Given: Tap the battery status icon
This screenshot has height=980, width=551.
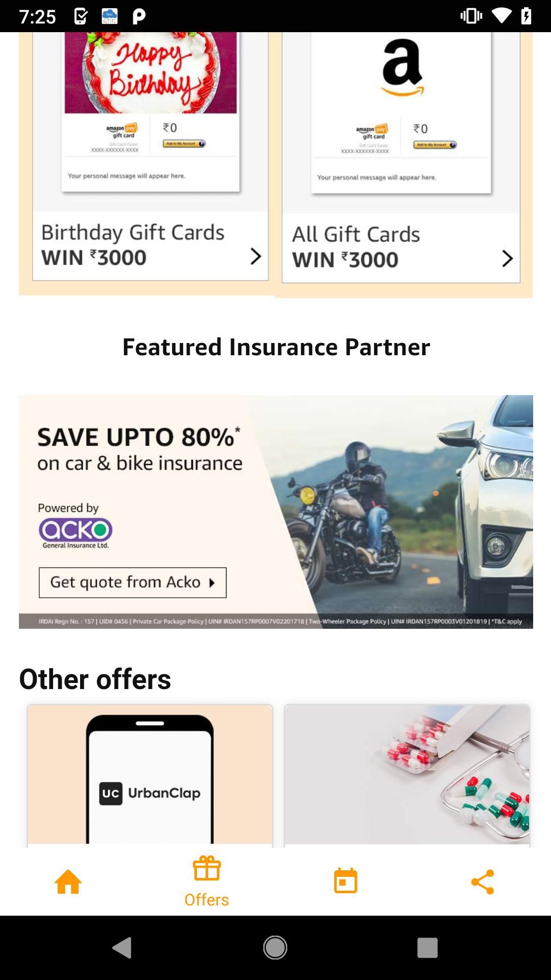Looking at the screenshot, I should (527, 16).
